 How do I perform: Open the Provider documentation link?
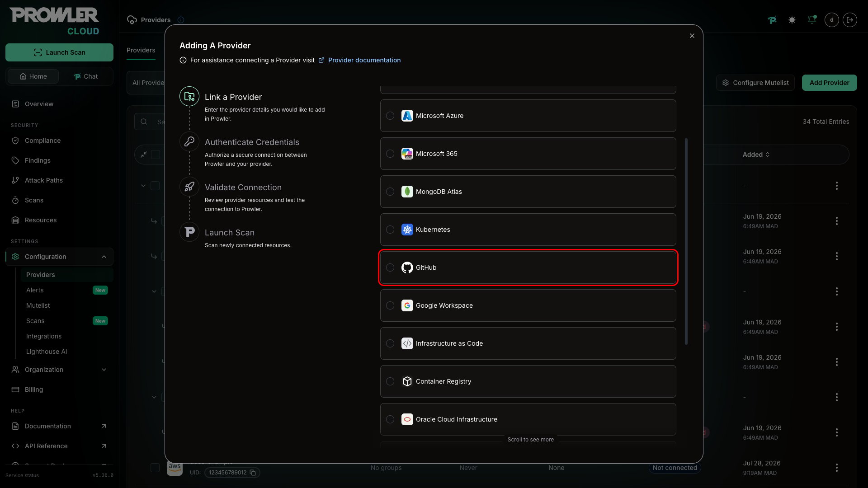click(364, 60)
